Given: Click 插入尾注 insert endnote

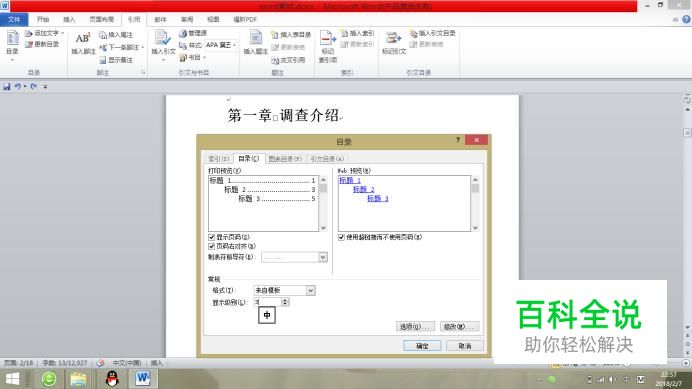Looking at the screenshot, I should [116, 34].
